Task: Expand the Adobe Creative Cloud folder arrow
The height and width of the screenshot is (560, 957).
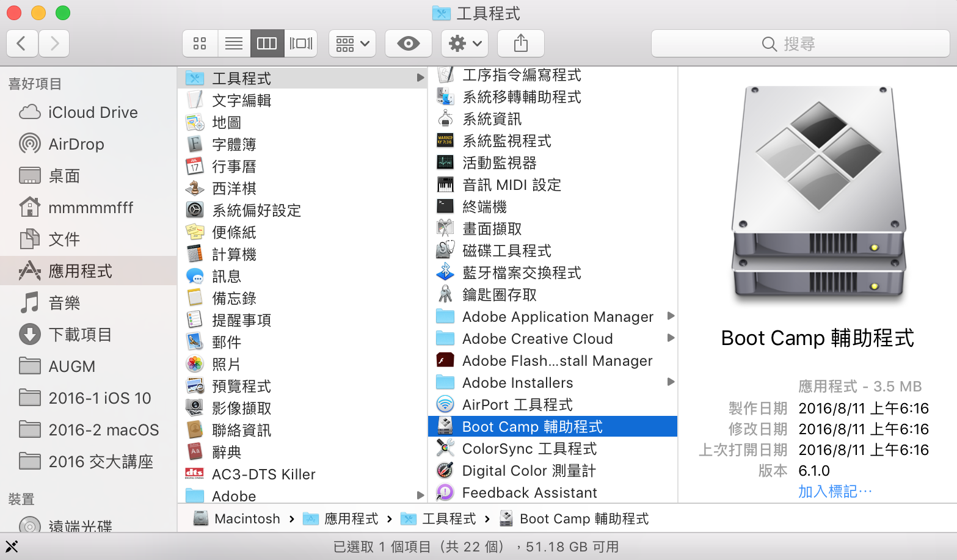Action: click(671, 338)
